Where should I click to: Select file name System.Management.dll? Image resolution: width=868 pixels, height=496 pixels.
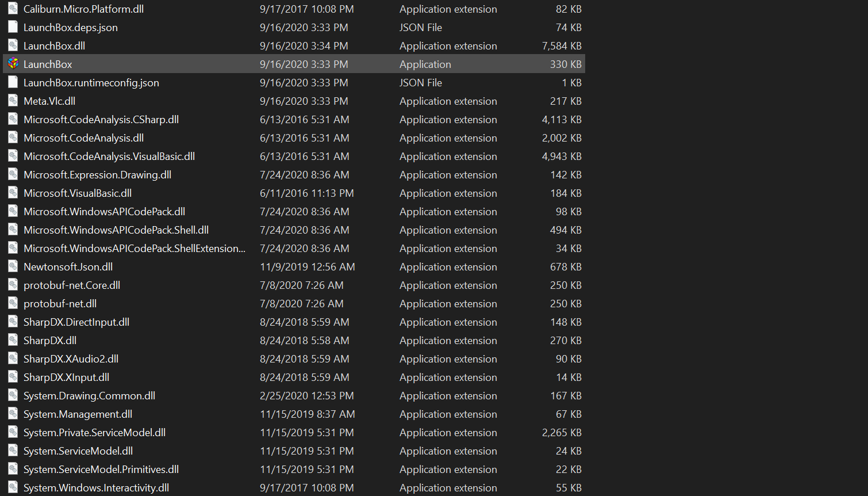78,414
